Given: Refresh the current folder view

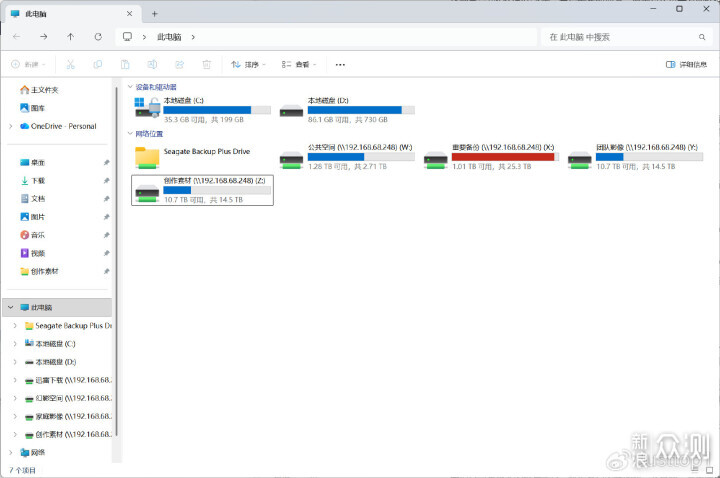Looking at the screenshot, I should click(98, 37).
